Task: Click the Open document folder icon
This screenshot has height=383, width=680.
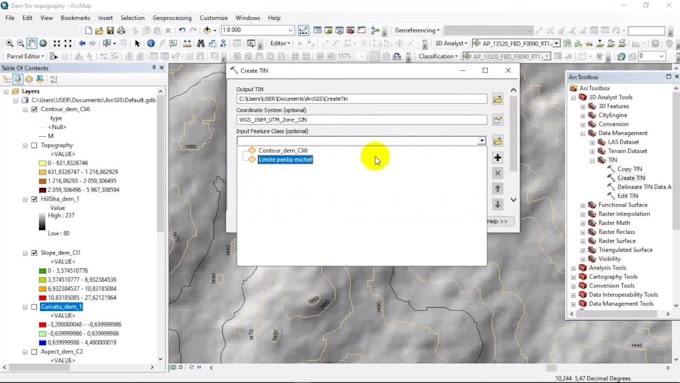Action: pos(99,30)
